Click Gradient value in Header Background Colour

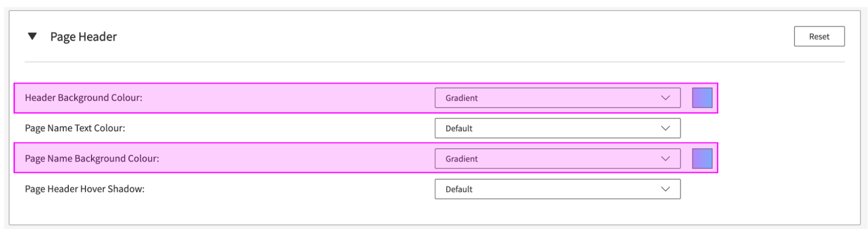pyautogui.click(x=462, y=98)
